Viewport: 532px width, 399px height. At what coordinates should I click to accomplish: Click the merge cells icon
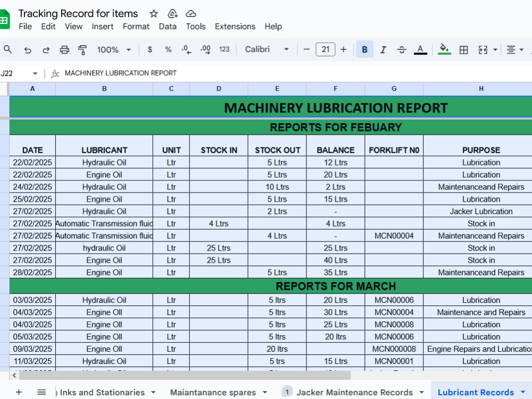coord(483,50)
